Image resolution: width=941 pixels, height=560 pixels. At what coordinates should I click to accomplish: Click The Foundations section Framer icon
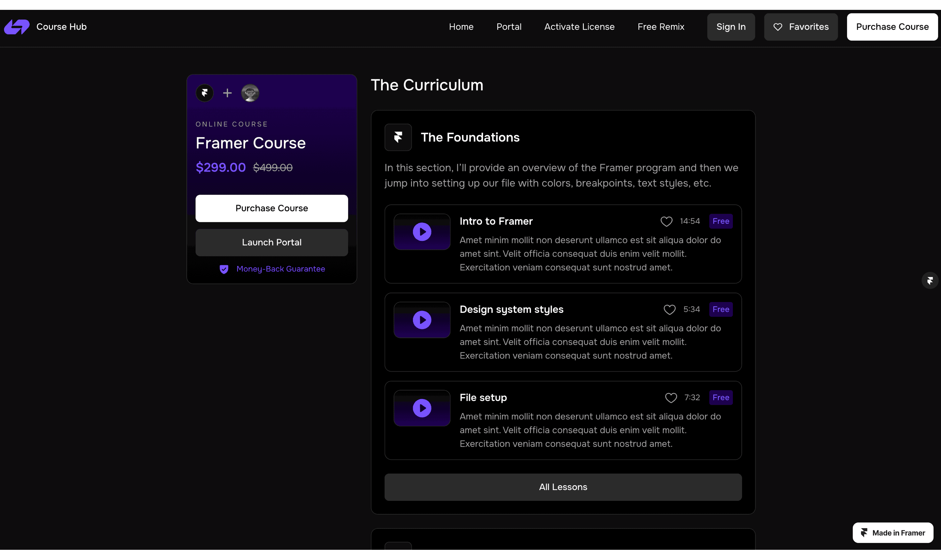[x=398, y=137]
